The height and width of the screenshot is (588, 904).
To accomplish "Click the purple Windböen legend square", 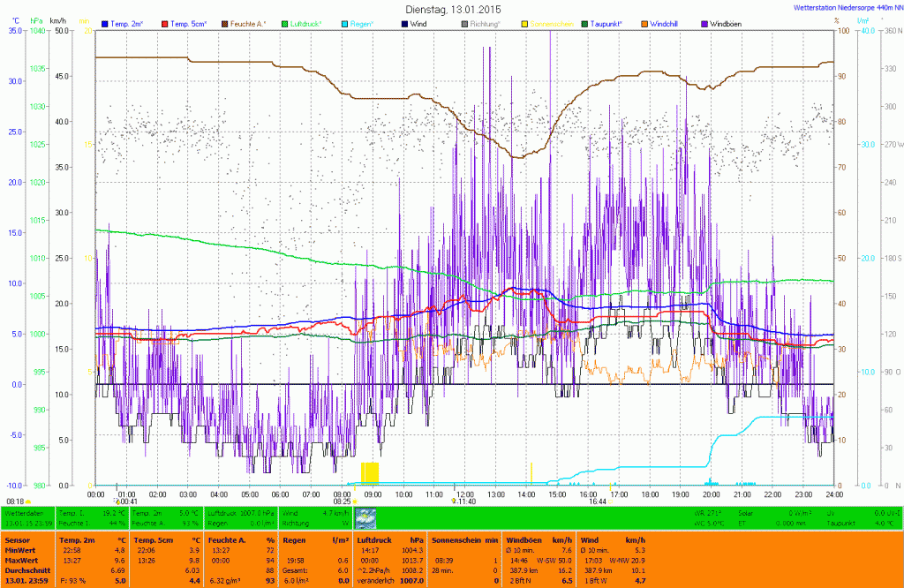I will 704,22.
